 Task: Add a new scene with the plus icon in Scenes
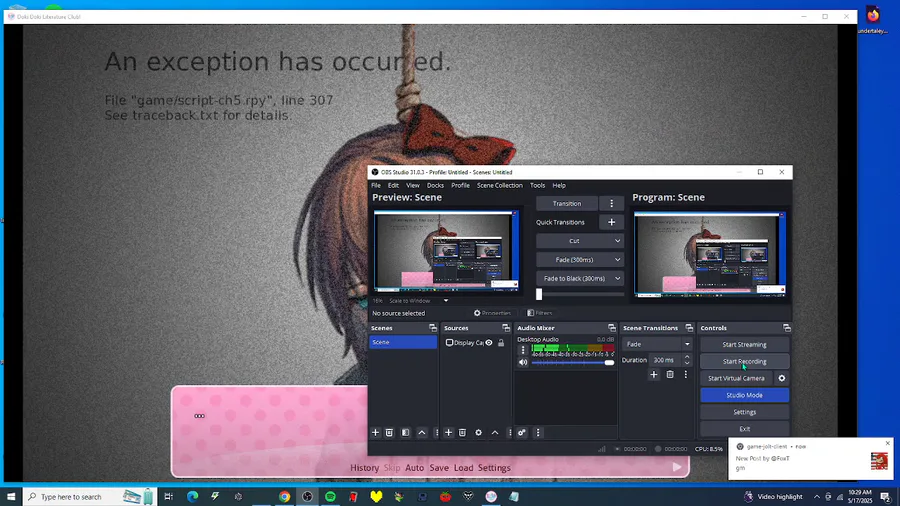[x=375, y=433]
